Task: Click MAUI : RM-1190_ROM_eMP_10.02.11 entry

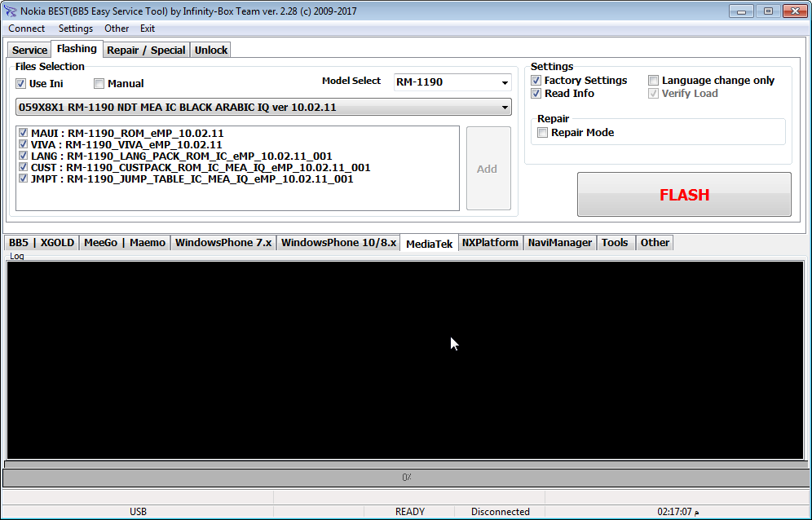Action: point(127,133)
